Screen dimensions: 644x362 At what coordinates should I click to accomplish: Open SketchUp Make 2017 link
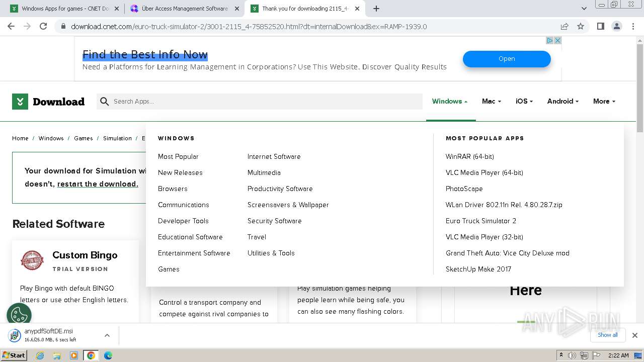point(478,269)
